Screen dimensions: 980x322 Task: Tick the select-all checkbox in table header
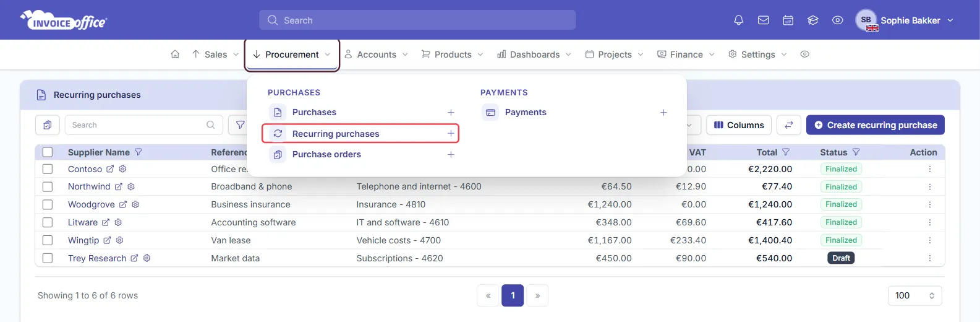[48, 152]
